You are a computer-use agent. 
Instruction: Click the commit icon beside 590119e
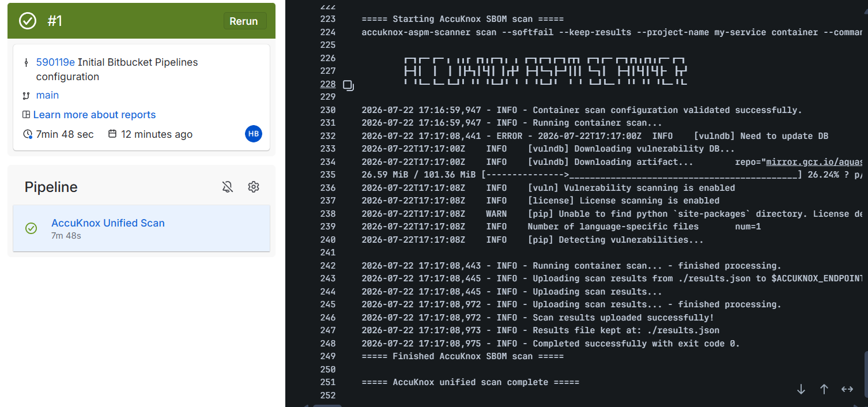point(26,62)
